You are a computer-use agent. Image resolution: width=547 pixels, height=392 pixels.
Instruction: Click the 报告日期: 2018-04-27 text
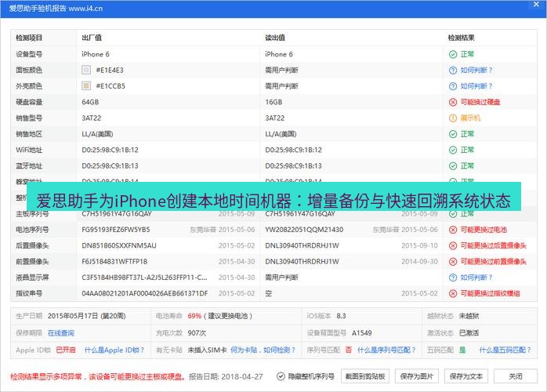[x=226, y=376]
